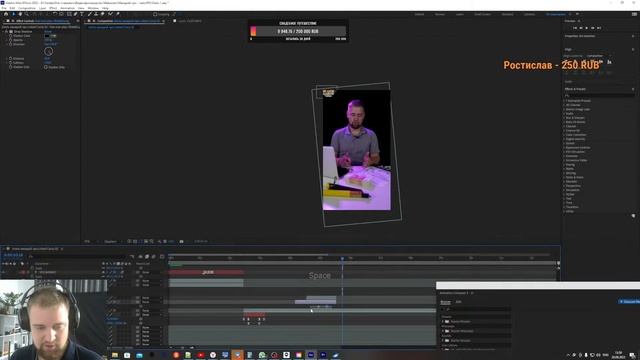Open the composition mini-flowchart in timeline
The height and width of the screenshot is (360, 640).
[x=132, y=256]
